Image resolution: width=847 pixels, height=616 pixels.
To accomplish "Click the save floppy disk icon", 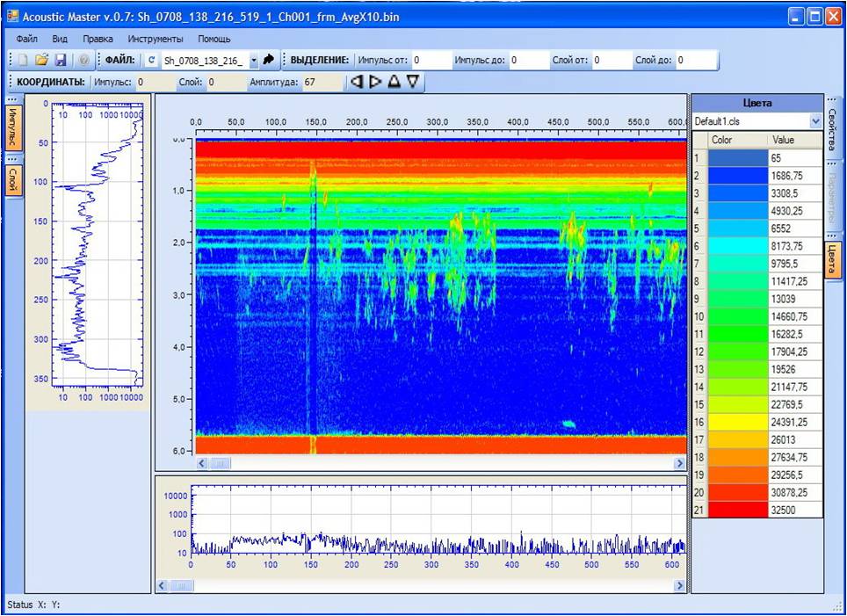I will click(x=61, y=61).
